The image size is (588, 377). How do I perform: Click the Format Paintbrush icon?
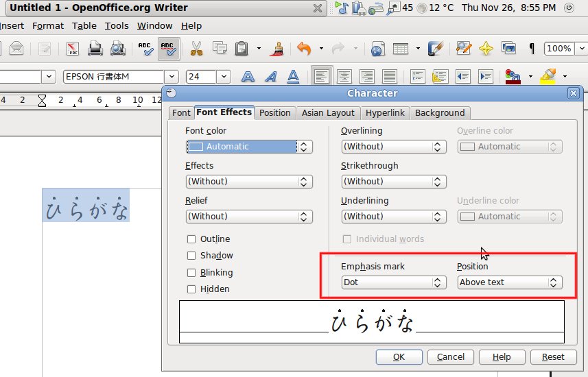278,49
